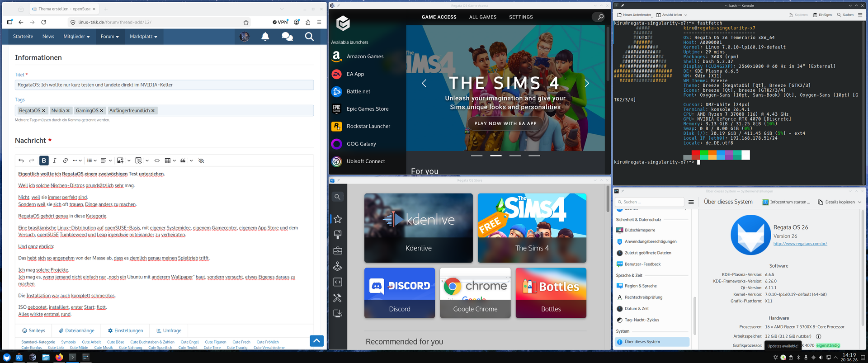Viewport: 868px width, 363px height.
Task: Open the volume control in system tray
Action: coord(821,358)
